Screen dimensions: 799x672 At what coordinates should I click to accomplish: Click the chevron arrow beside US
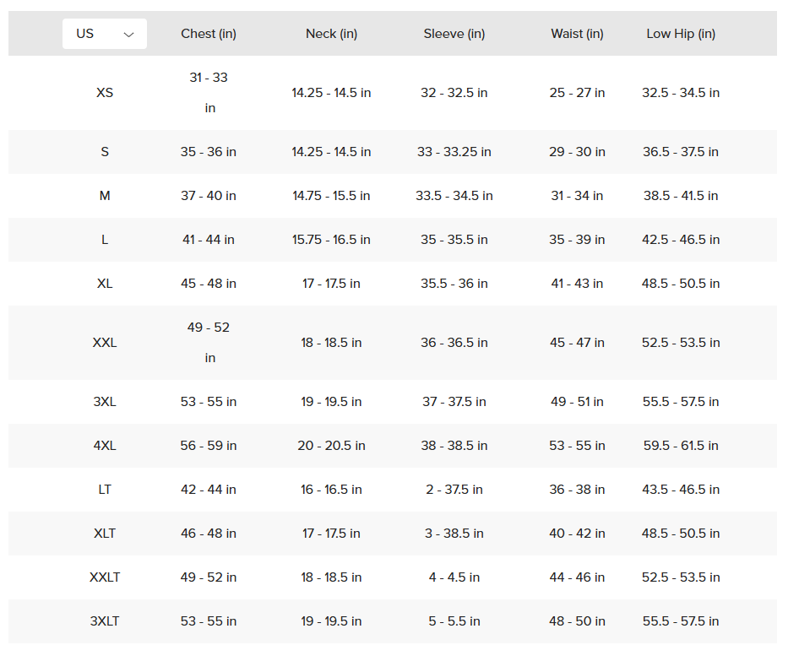coord(129,35)
